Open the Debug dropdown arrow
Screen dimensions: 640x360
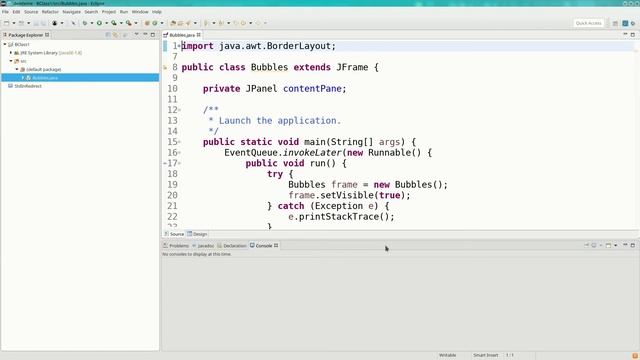click(x=92, y=23)
